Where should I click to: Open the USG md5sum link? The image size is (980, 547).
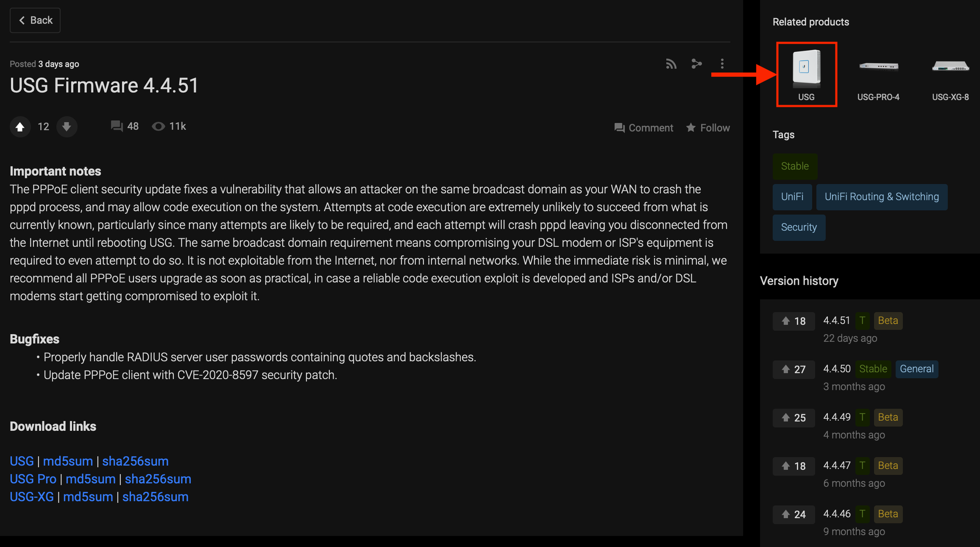click(68, 461)
